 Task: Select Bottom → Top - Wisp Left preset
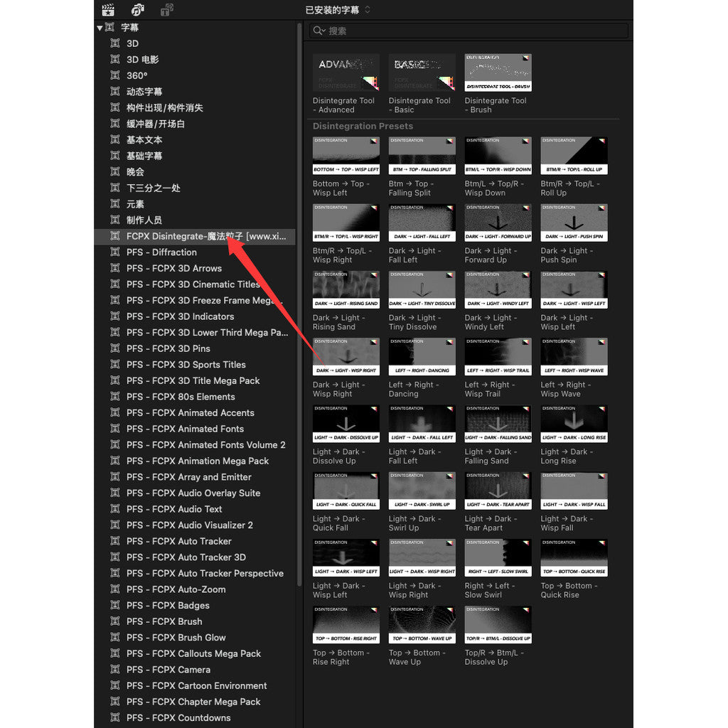346,156
